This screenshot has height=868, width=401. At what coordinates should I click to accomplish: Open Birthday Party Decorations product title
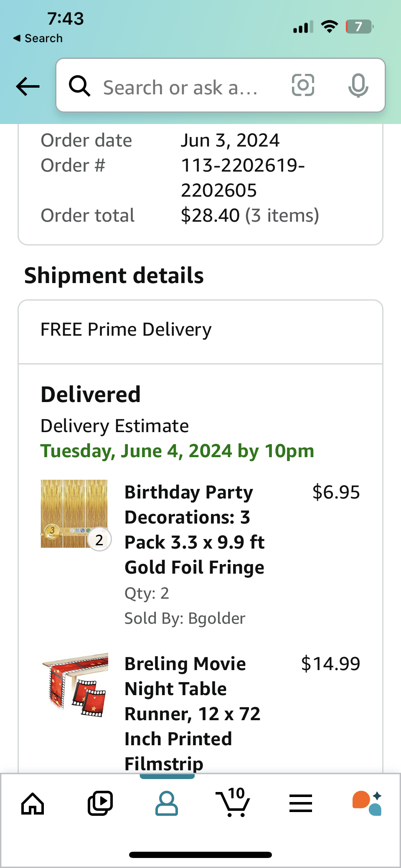pyautogui.click(x=194, y=529)
